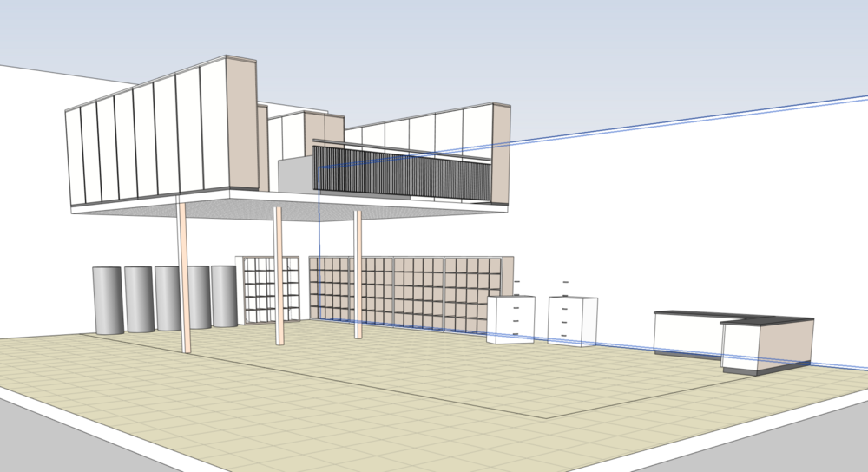Click the hatched underside of mezzanine slab
The height and width of the screenshot is (472, 868).
(288, 210)
